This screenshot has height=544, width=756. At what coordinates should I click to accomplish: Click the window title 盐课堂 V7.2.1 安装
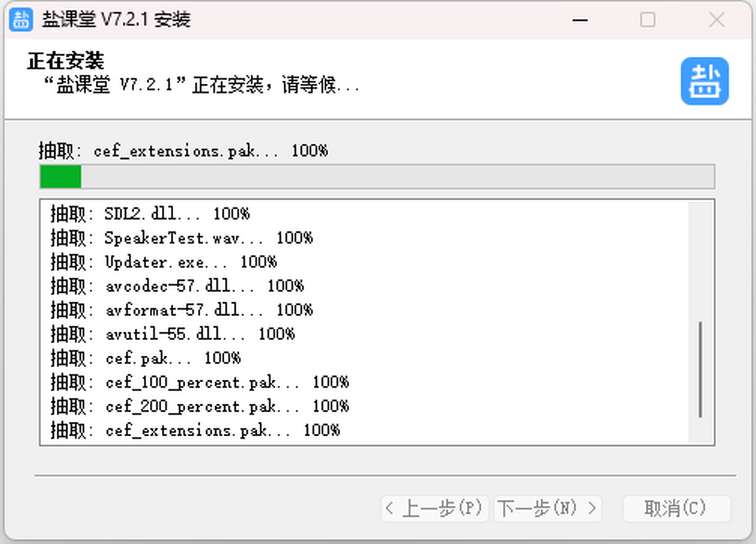pos(116,20)
